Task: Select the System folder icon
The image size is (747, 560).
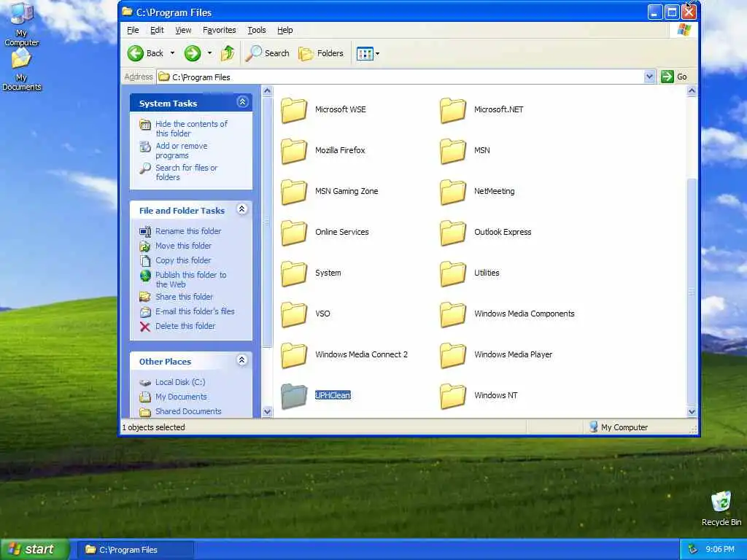Action: click(x=293, y=274)
